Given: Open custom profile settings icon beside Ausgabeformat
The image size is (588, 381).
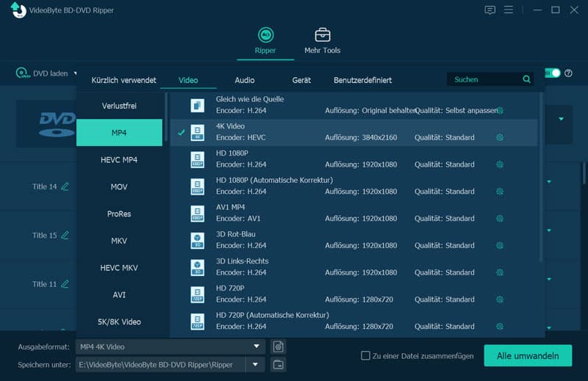Looking at the screenshot, I should pyautogui.click(x=279, y=346).
